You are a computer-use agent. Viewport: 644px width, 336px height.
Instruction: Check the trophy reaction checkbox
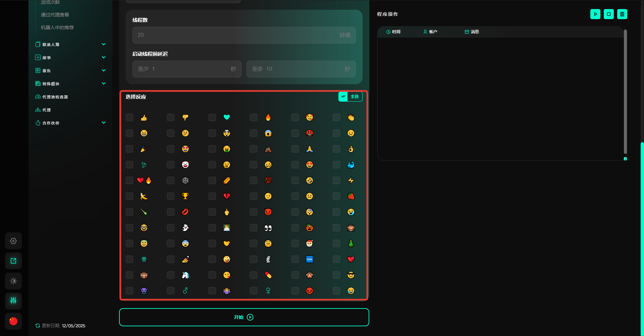click(x=171, y=196)
